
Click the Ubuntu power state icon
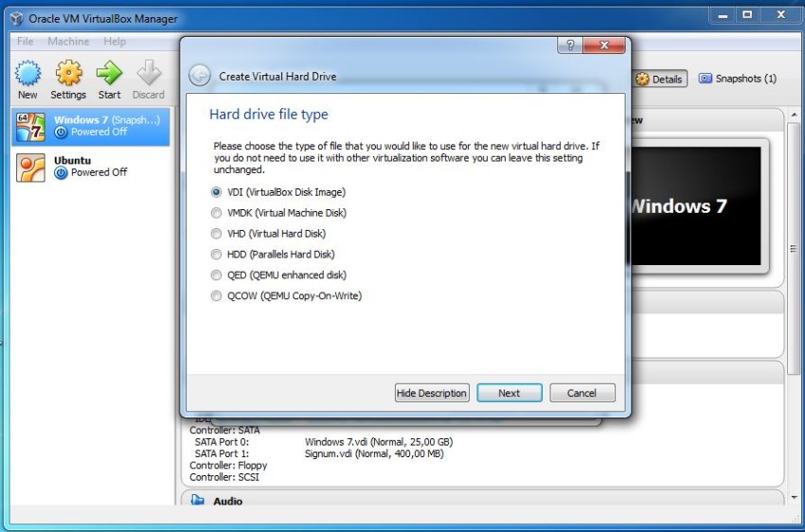pos(61,173)
